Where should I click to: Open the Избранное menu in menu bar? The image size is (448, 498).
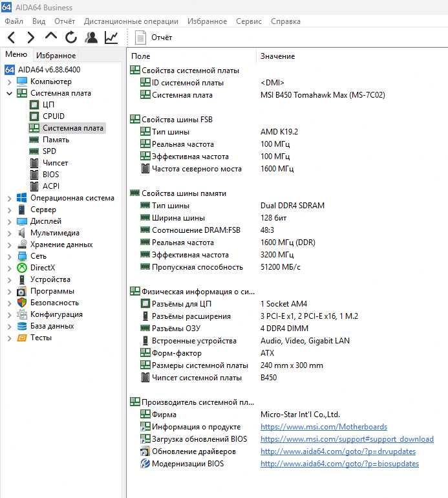207,21
